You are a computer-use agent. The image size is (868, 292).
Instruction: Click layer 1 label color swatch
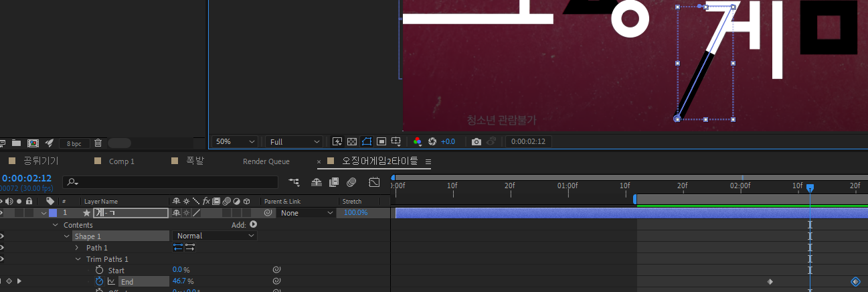[53, 213]
